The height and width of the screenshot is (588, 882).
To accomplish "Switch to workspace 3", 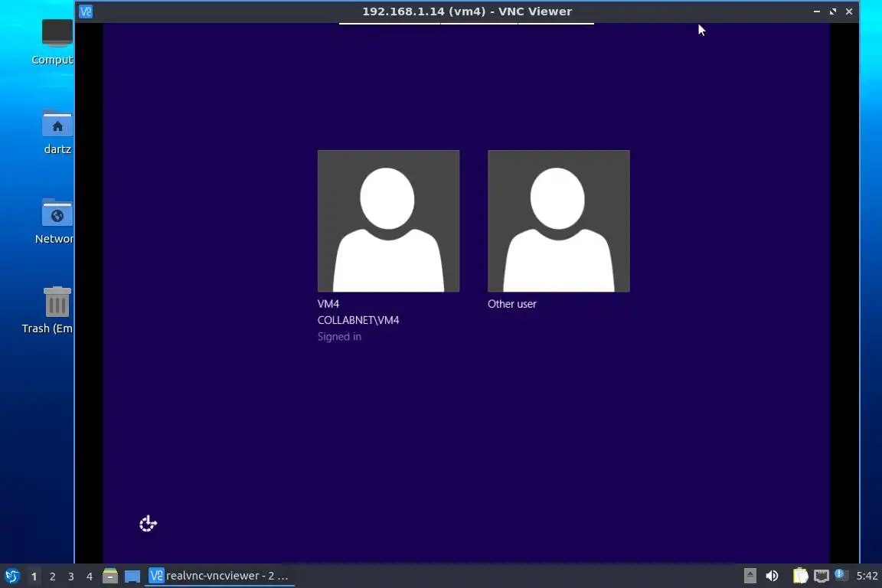I will 71,577.
